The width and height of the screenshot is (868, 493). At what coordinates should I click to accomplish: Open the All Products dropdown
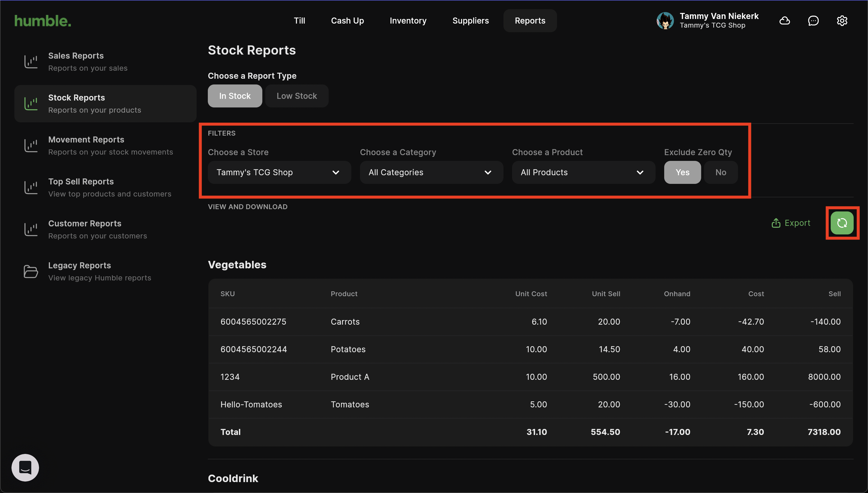click(x=583, y=172)
